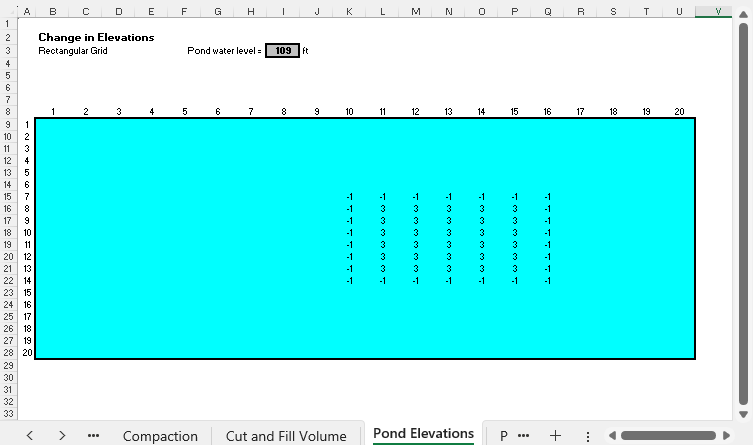Click the tab bar resize handle dots
The width and height of the screenshot is (753, 445).
(588, 435)
